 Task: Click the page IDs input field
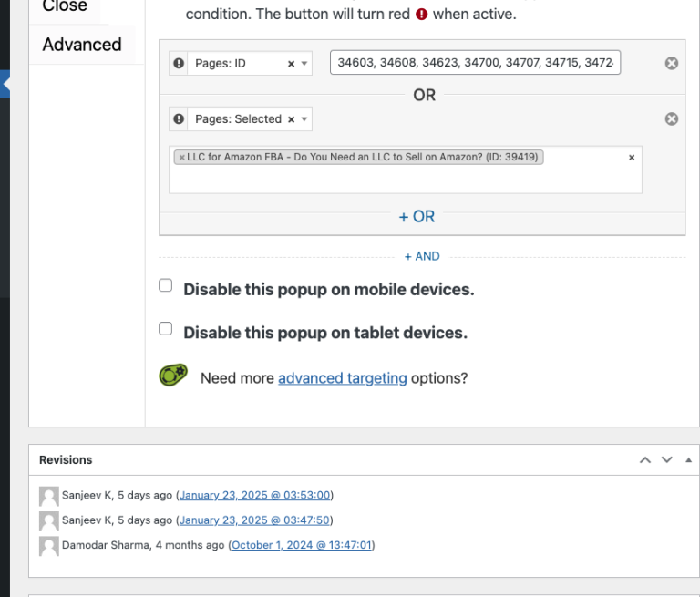click(475, 63)
